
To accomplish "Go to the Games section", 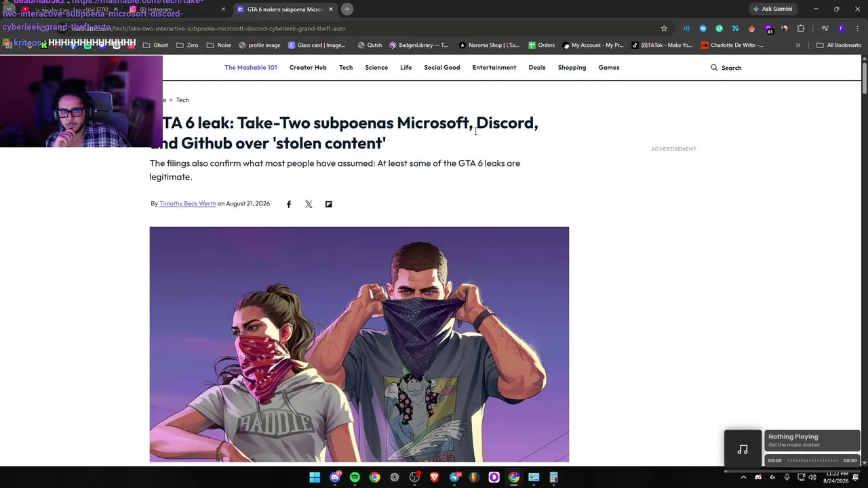I will coord(609,68).
